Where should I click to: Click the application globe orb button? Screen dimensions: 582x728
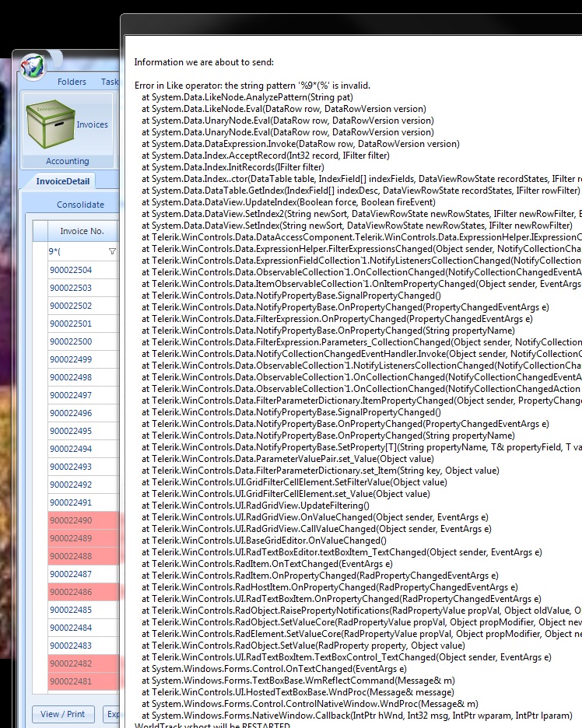[33, 68]
